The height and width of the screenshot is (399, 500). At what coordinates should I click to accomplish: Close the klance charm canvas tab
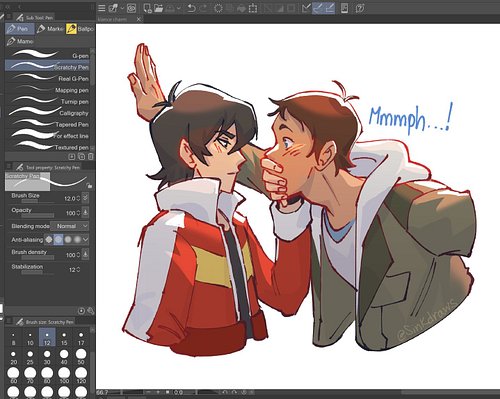coord(139,19)
